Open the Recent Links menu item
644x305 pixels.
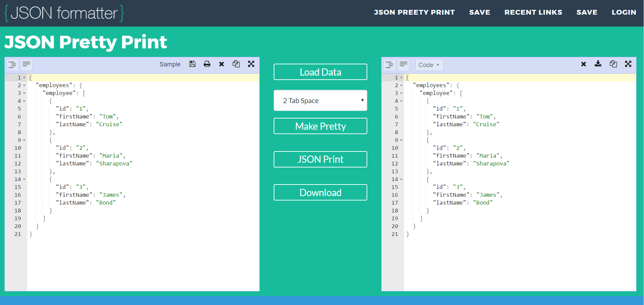533,12
